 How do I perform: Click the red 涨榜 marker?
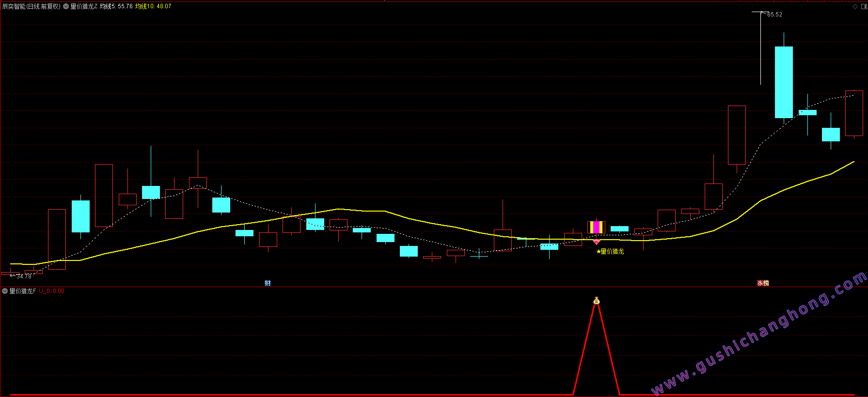(763, 283)
